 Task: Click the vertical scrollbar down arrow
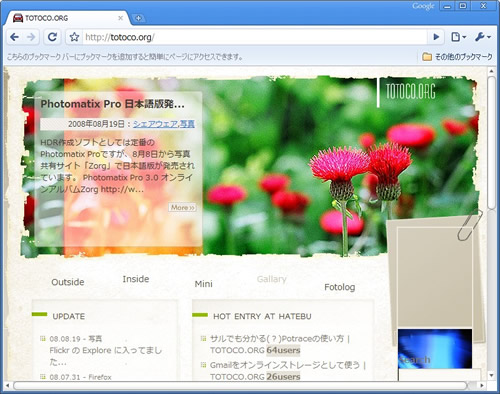[x=491, y=376]
